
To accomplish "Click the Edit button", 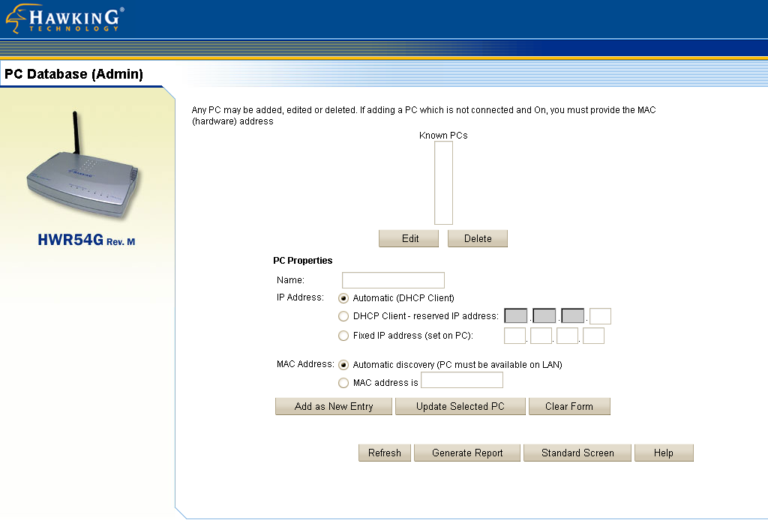I will click(409, 238).
